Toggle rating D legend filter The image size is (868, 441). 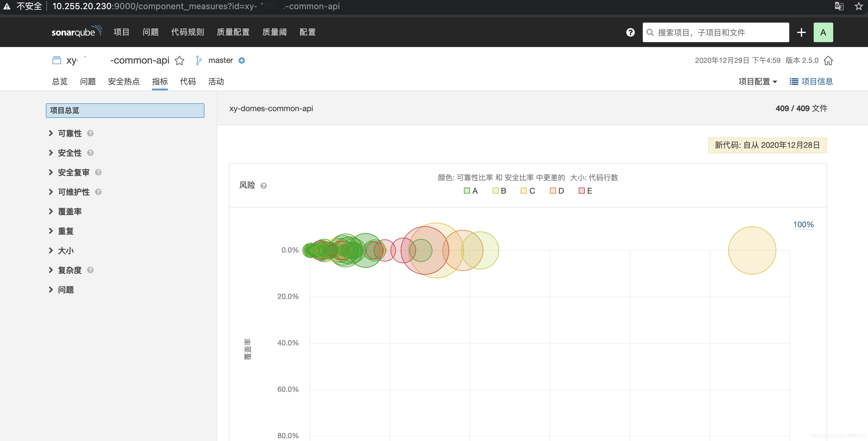click(557, 191)
